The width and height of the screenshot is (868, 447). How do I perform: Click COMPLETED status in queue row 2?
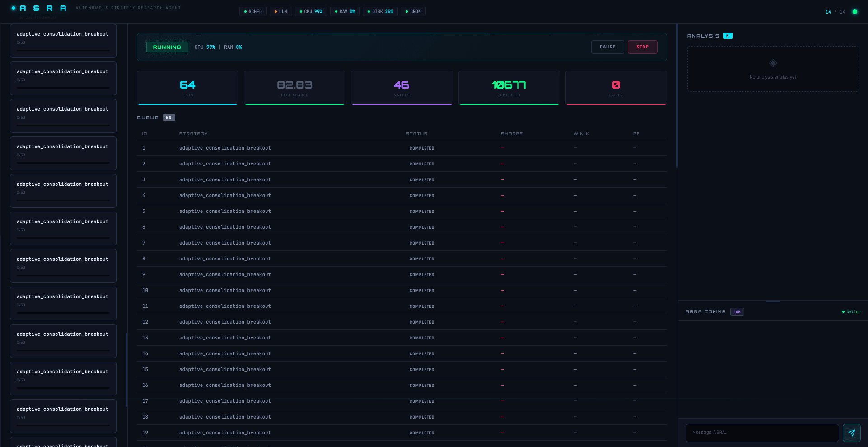tap(422, 164)
